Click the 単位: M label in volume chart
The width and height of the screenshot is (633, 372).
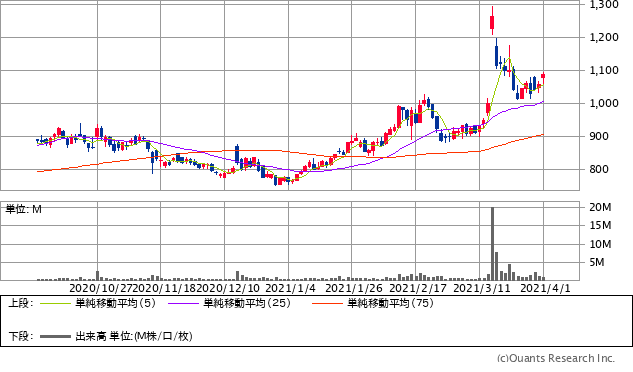23,209
